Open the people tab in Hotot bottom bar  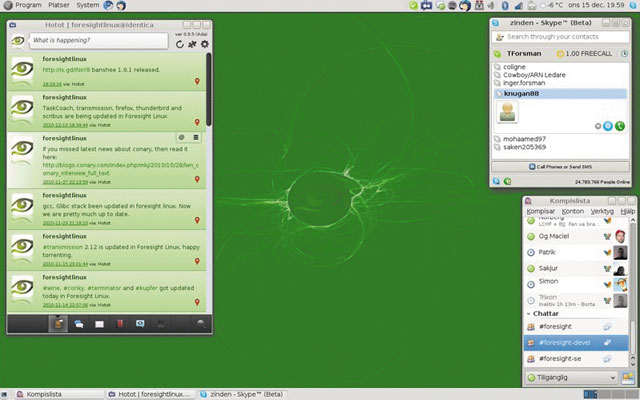click(x=160, y=324)
